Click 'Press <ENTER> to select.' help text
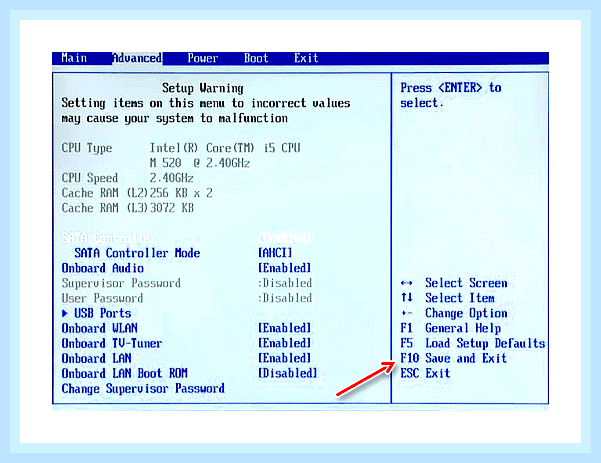 [x=451, y=95]
